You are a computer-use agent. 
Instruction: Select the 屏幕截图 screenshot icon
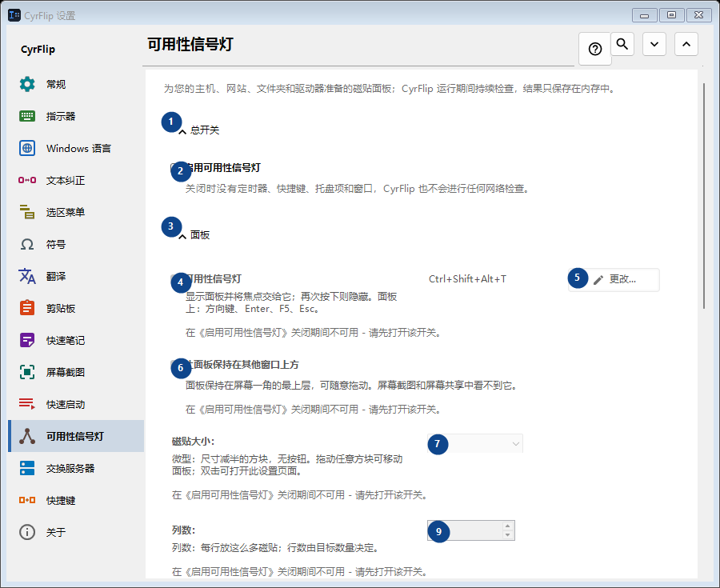point(27,372)
